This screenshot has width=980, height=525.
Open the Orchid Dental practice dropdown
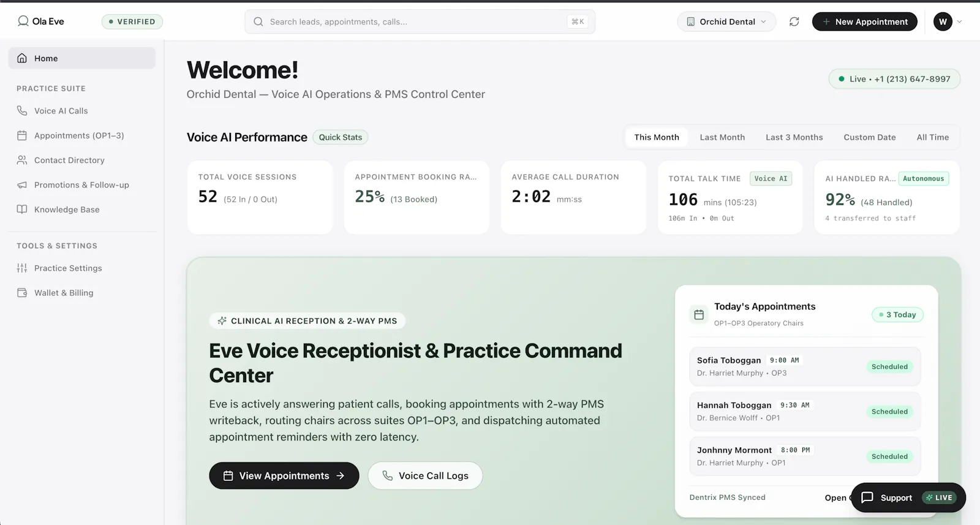(727, 21)
